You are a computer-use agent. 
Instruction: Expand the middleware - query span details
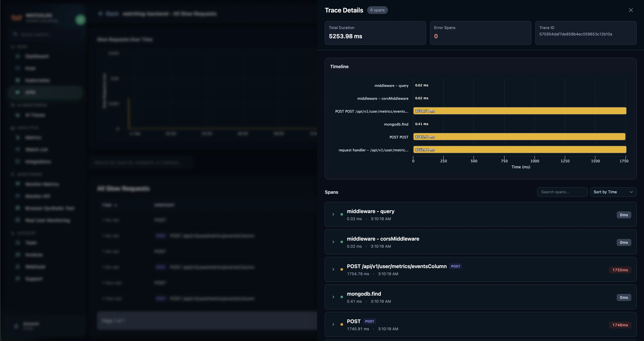[x=333, y=214]
